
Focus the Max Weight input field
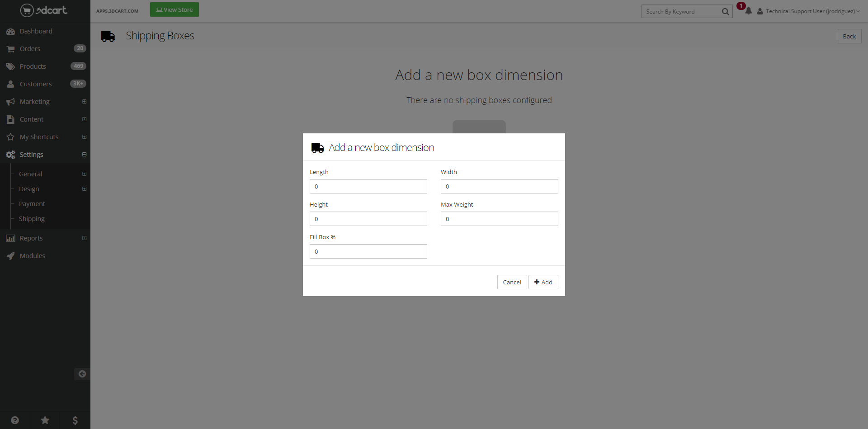499,219
